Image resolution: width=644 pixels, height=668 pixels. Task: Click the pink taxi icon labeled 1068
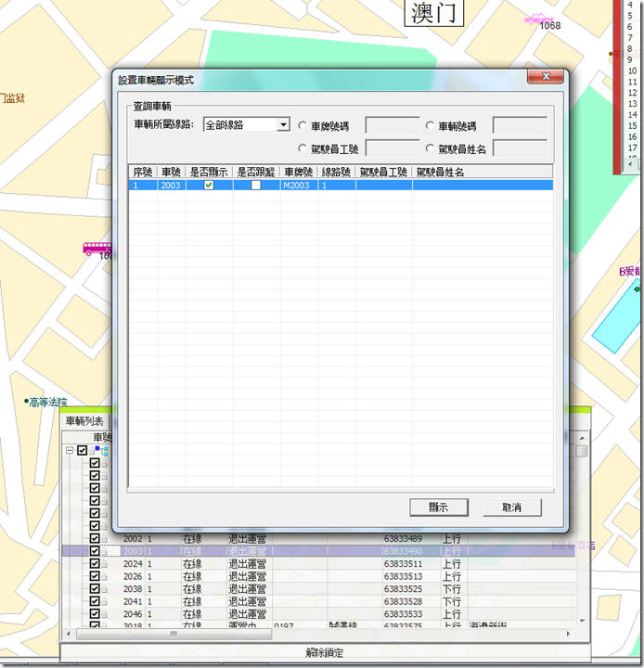[538, 19]
